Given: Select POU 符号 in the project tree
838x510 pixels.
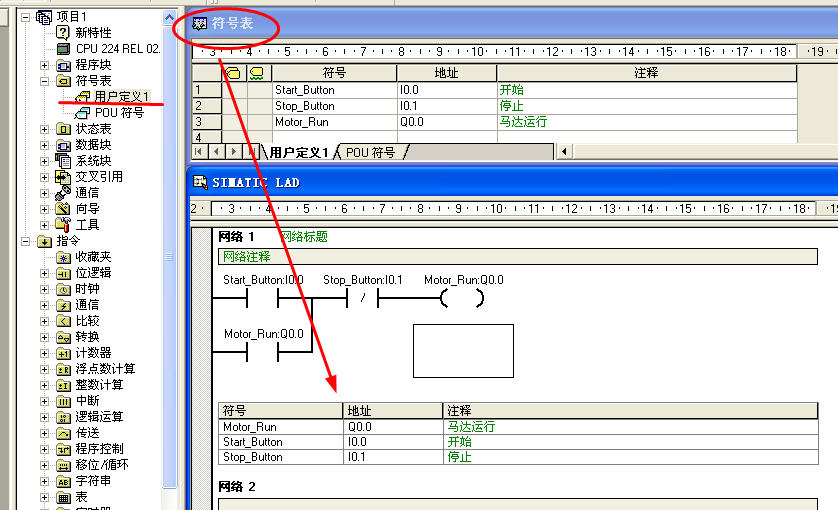Looking at the screenshot, I should point(119,112).
